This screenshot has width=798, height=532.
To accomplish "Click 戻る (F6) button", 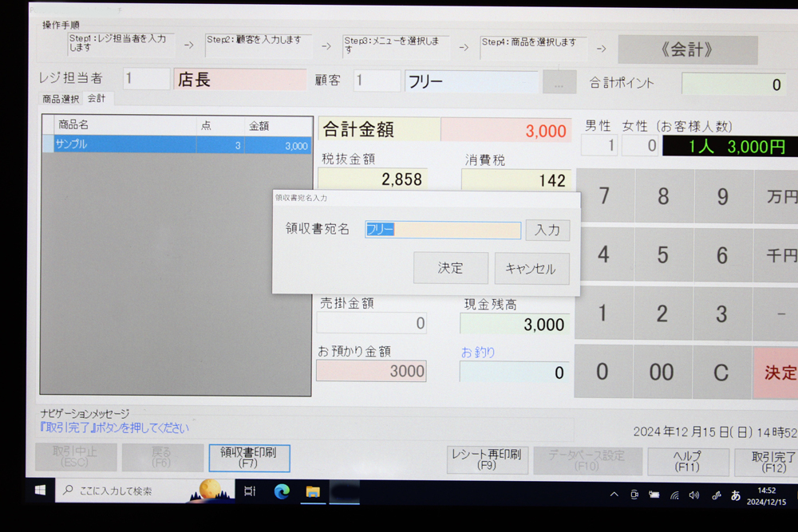I will point(162,457).
